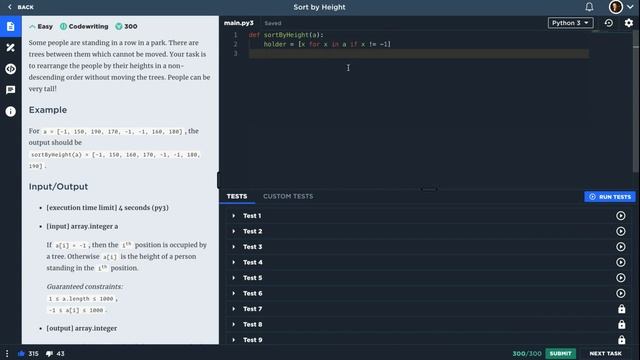Open the task description sidebar icon
640x360 pixels.
point(11,27)
